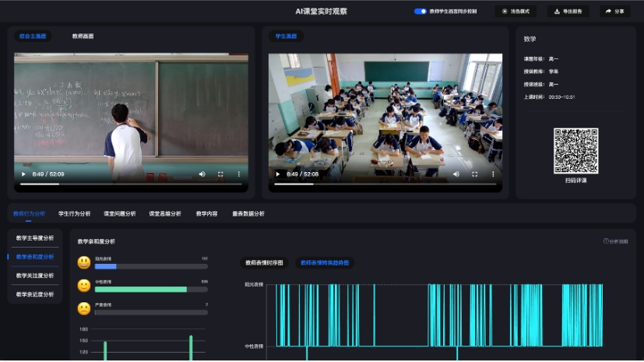The width and height of the screenshot is (644, 362).
Task: Open the 学生行为分析 tab
Action: [x=74, y=213]
